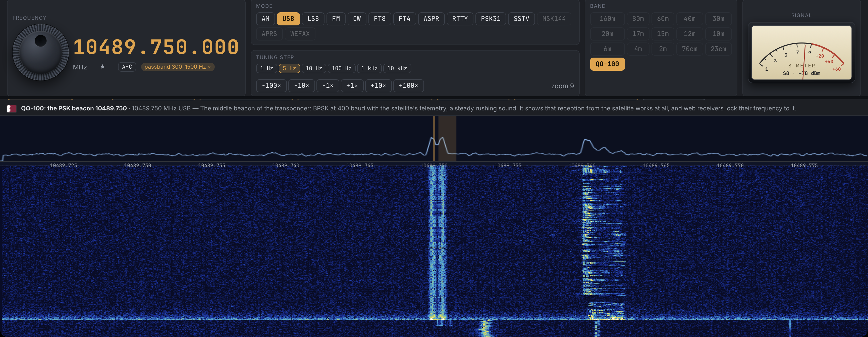Image resolution: width=868 pixels, height=337 pixels.
Task: Click the 10489.740 label on frequency scale
Action: pos(285,166)
